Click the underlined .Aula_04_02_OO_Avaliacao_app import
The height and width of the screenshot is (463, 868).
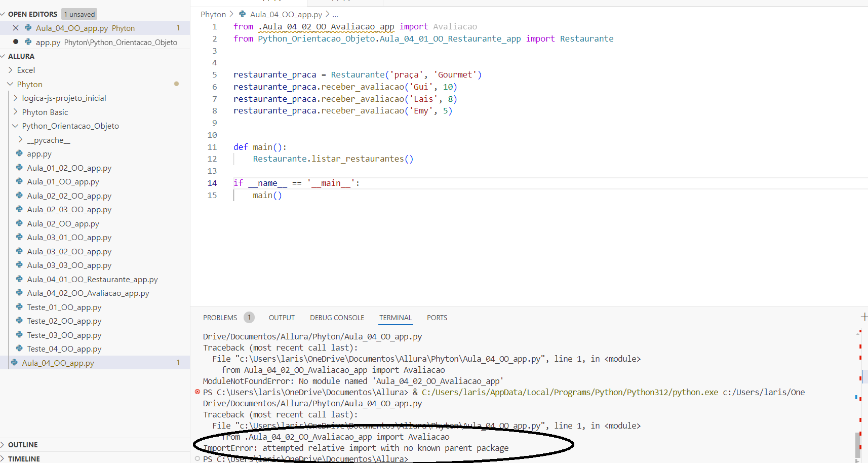326,26
